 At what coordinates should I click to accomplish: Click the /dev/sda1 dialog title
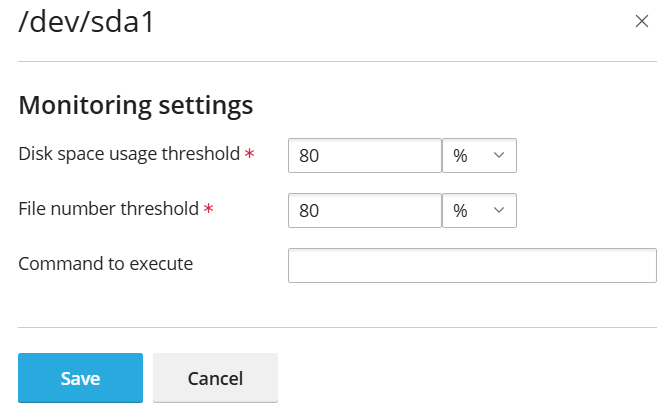pyautogui.click(x=86, y=22)
